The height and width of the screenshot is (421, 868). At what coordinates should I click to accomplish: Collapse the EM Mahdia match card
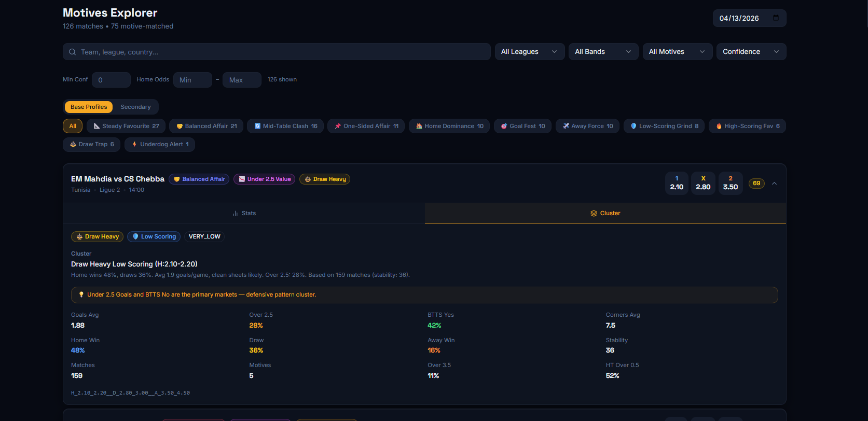tap(774, 184)
